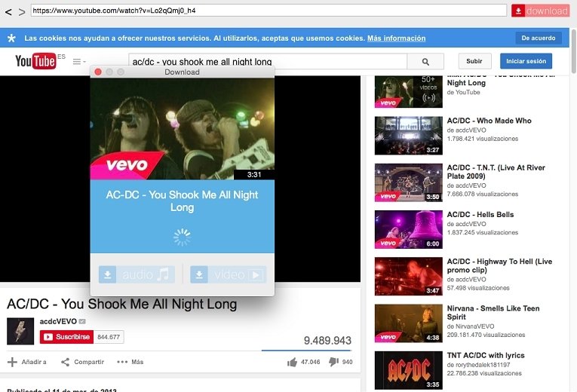Click the red download button

(540, 11)
